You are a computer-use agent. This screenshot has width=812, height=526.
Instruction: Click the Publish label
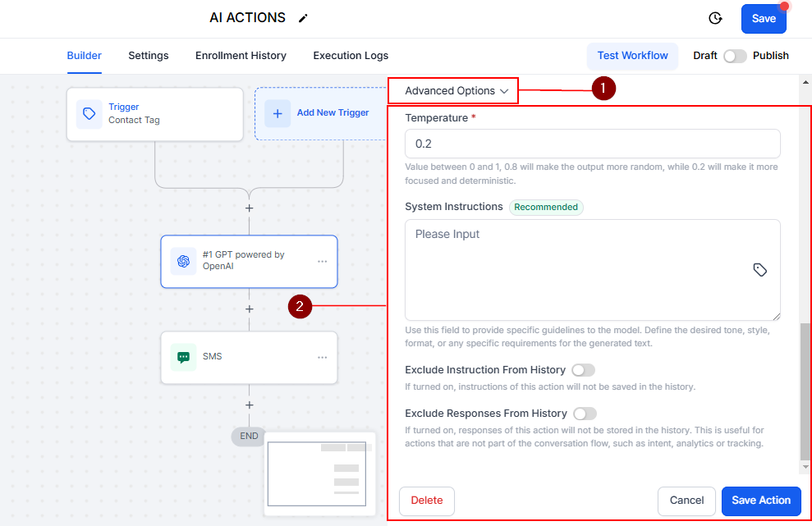[771, 56]
